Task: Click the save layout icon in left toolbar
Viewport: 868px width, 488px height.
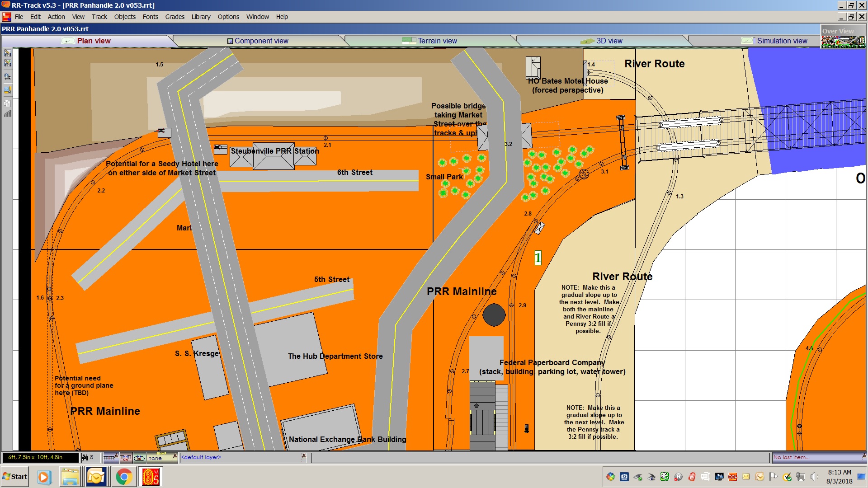Action: [8, 53]
